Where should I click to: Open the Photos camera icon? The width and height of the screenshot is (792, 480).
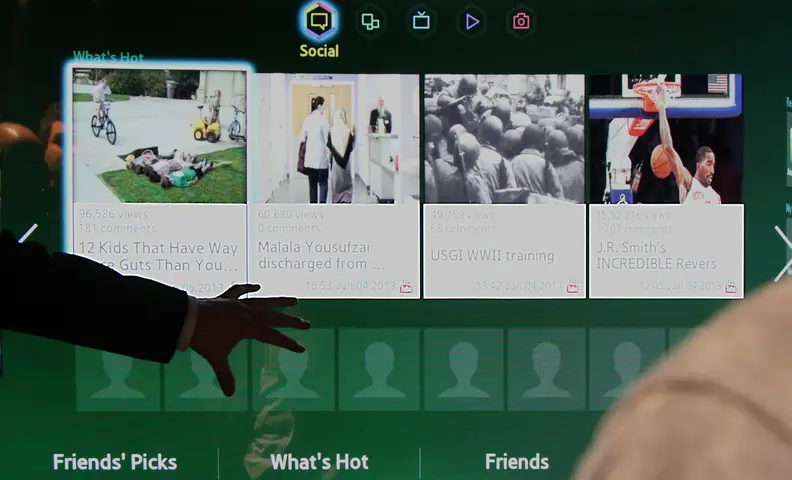pyautogui.click(x=521, y=21)
